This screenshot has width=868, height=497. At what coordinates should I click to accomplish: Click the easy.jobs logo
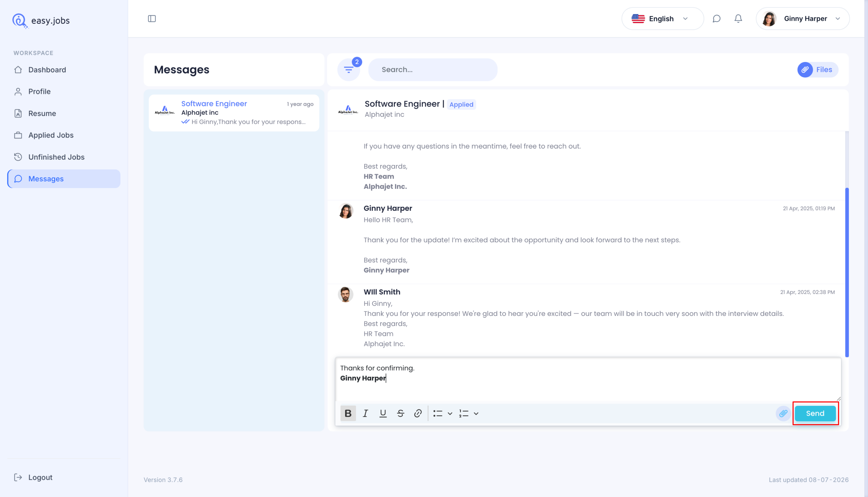41,20
